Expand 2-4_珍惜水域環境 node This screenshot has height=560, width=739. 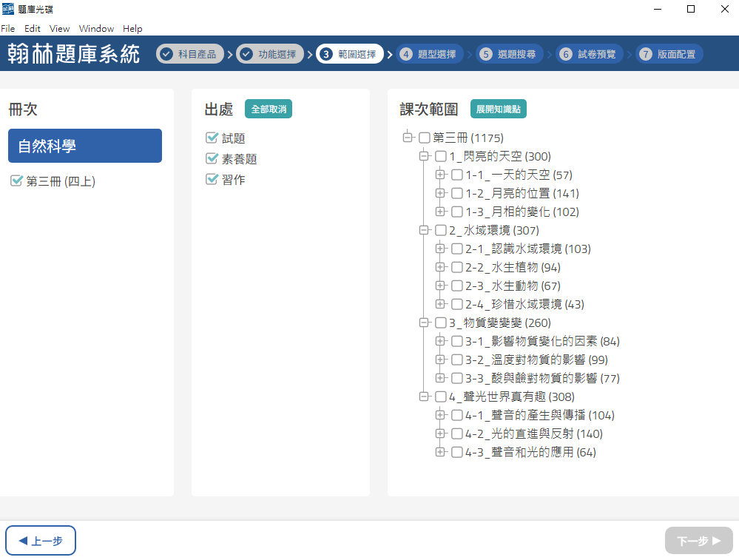click(439, 303)
